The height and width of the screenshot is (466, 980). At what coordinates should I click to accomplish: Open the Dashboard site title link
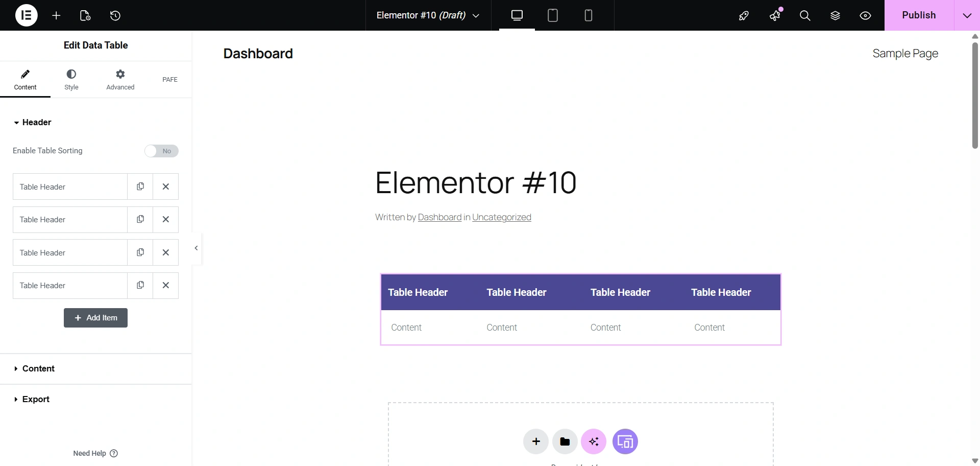(258, 54)
